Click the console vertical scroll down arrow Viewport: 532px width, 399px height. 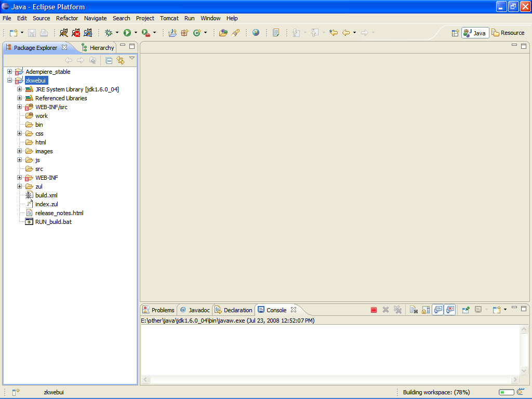(524, 370)
